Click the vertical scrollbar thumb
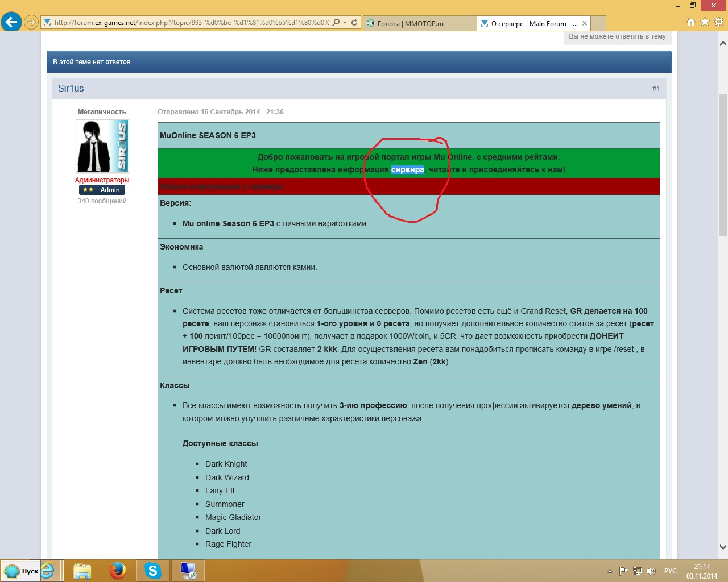 [723, 165]
